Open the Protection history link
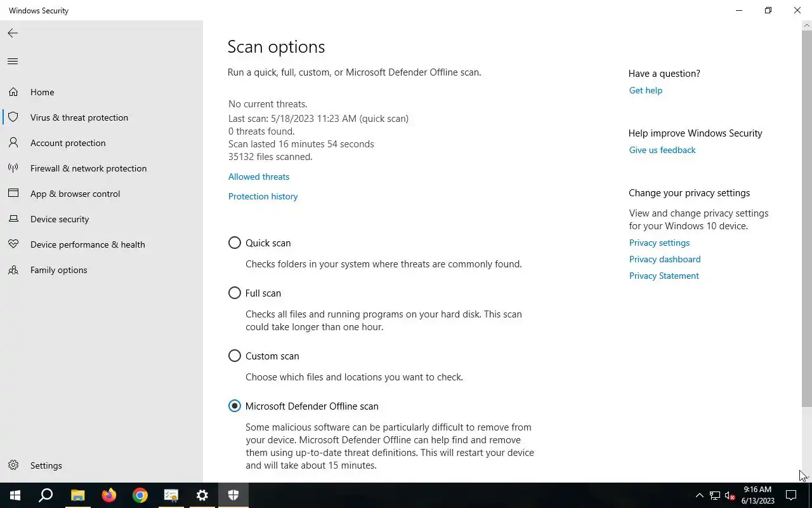This screenshot has height=508, width=812. click(x=263, y=196)
